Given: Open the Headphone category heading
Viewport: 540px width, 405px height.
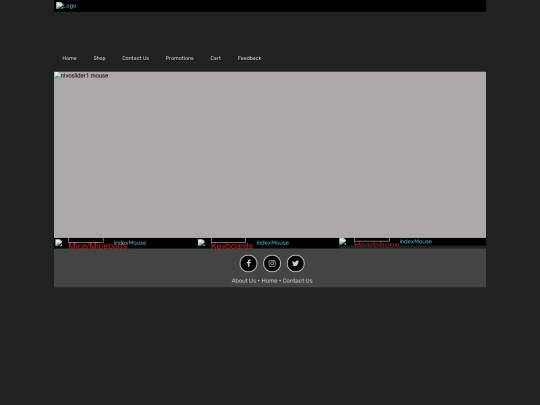Looking at the screenshot, I should pyautogui.click(x=376, y=244).
